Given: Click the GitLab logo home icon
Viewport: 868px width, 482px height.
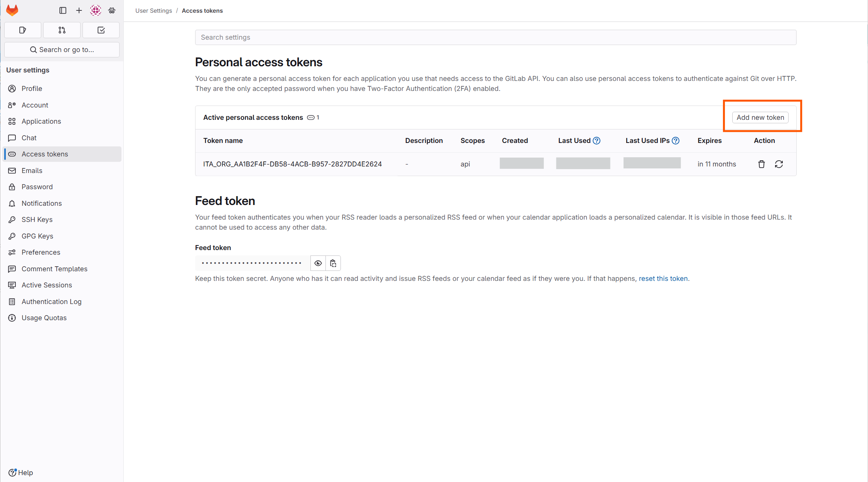Looking at the screenshot, I should pyautogui.click(x=12, y=10).
